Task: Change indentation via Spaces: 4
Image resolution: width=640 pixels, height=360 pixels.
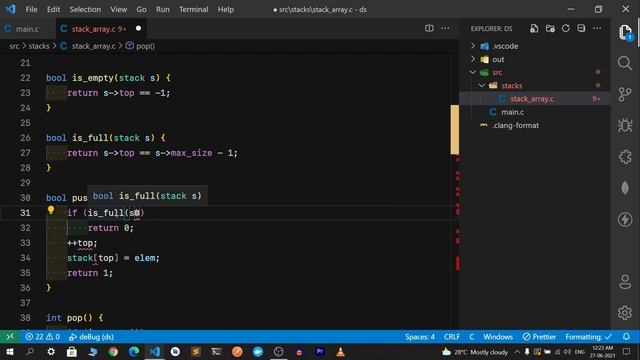Action: pos(420,337)
